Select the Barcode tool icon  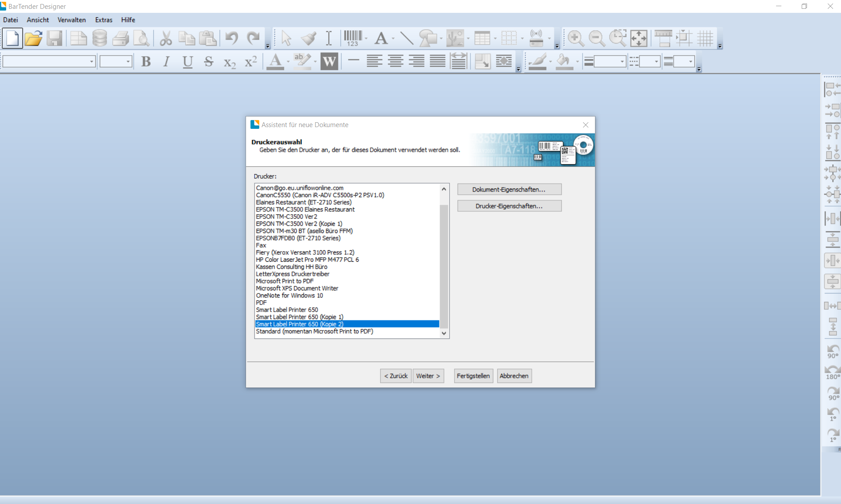click(353, 38)
